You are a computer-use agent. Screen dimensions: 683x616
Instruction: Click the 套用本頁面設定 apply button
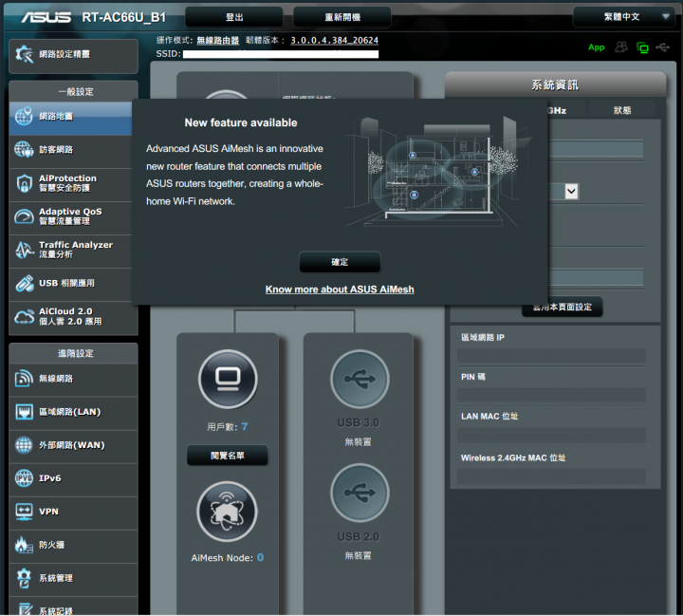click(563, 307)
